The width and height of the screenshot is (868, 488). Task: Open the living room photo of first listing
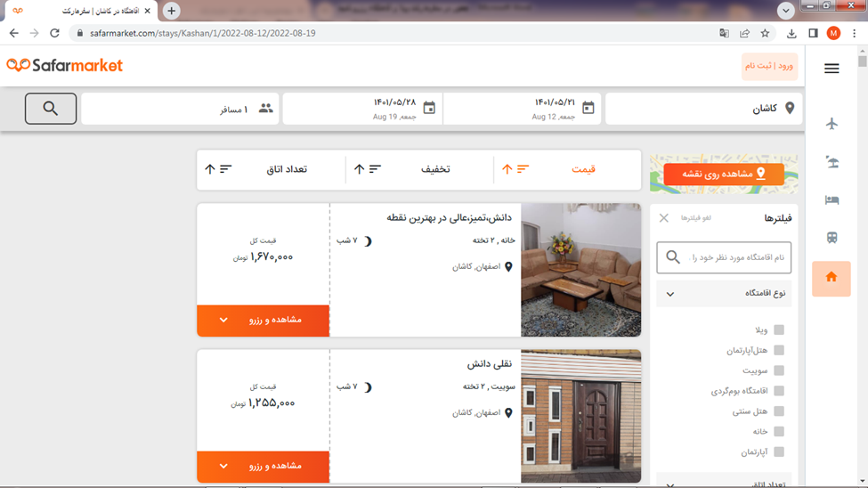click(580, 270)
